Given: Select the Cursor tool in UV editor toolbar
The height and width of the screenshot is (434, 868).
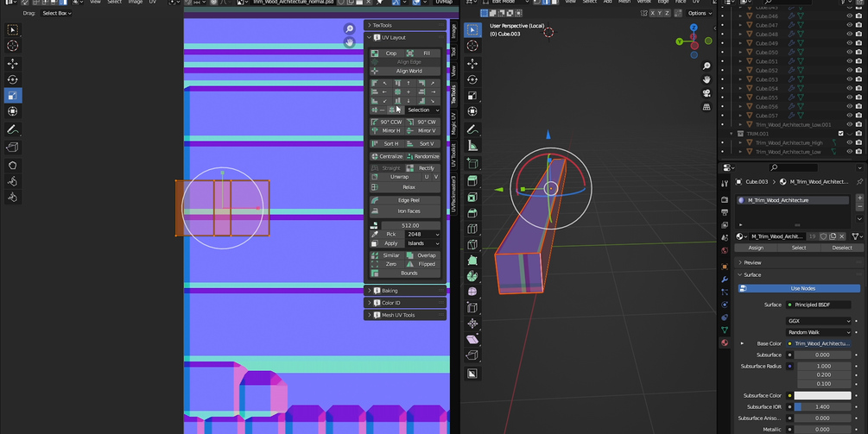Looking at the screenshot, I should [x=13, y=46].
